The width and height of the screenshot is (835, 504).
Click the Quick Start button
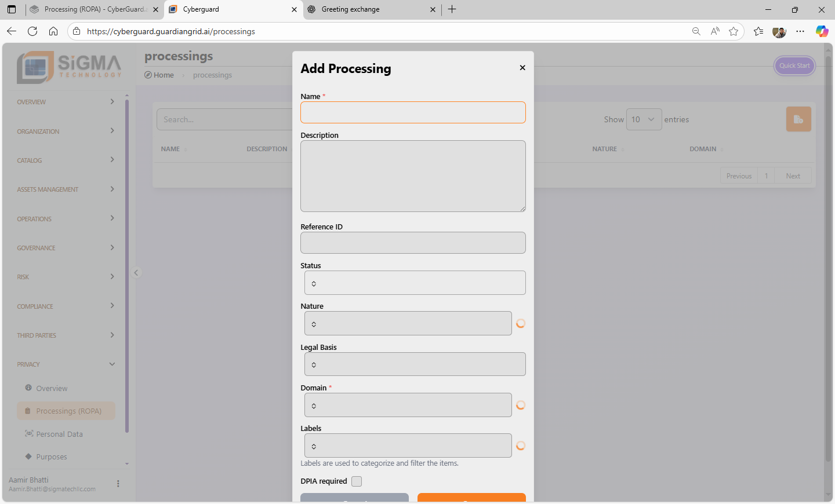pos(794,65)
